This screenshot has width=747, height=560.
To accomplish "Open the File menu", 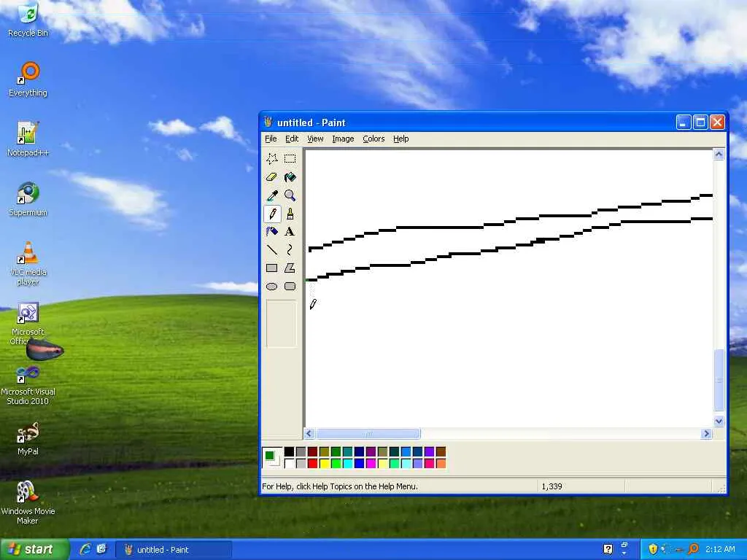I will 271,139.
